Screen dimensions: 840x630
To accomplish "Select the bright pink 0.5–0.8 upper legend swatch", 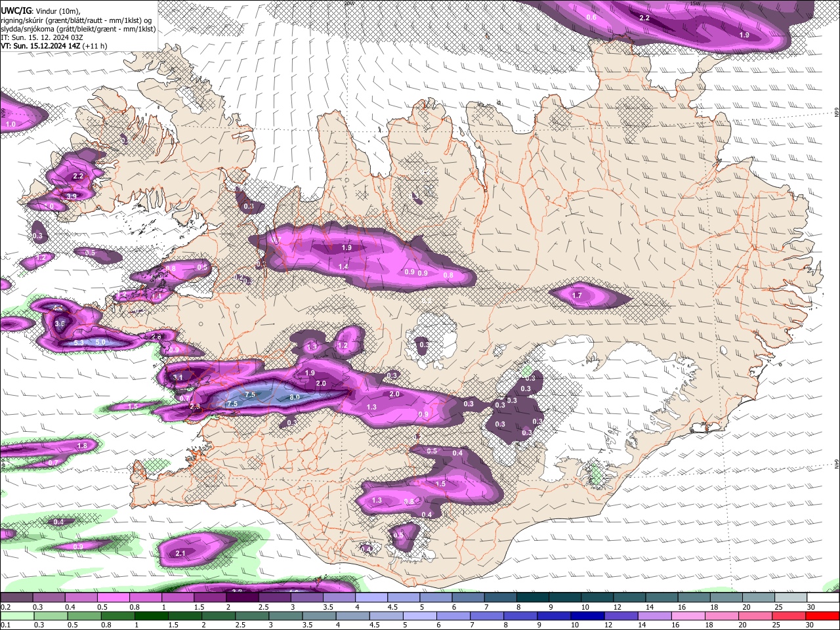I will click(113, 598).
